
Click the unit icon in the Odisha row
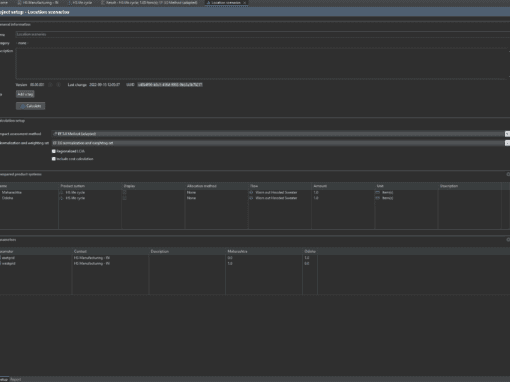[378, 198]
